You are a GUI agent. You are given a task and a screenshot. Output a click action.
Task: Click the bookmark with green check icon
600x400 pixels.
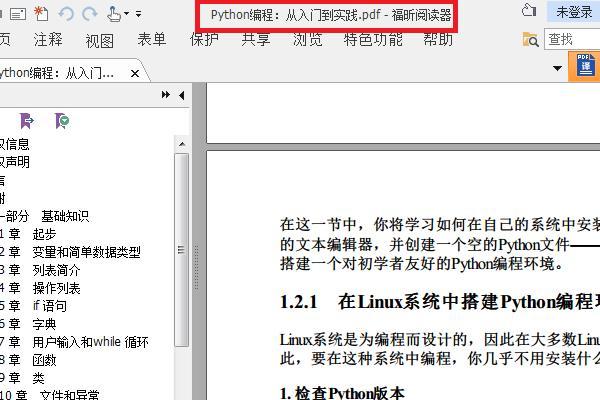[x=62, y=121]
